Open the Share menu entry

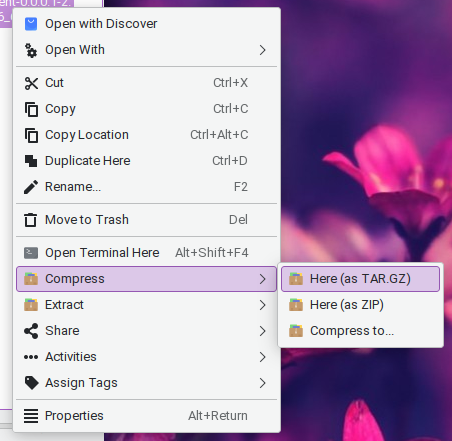click(146, 331)
